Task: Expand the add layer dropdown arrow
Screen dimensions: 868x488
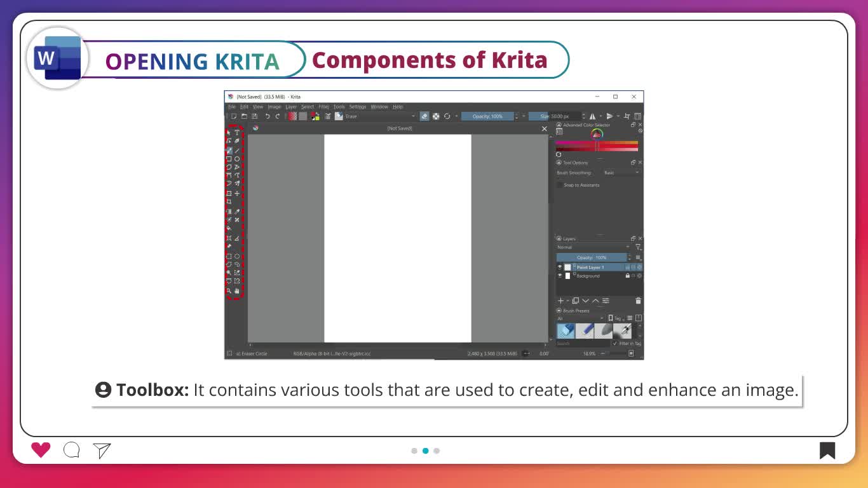Action: (567, 301)
